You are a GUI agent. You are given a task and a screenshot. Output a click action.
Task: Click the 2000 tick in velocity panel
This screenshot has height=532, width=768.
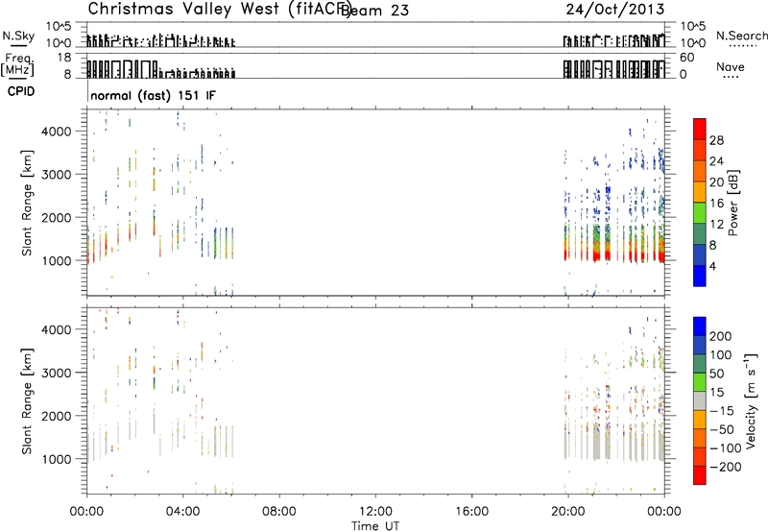pos(57,416)
